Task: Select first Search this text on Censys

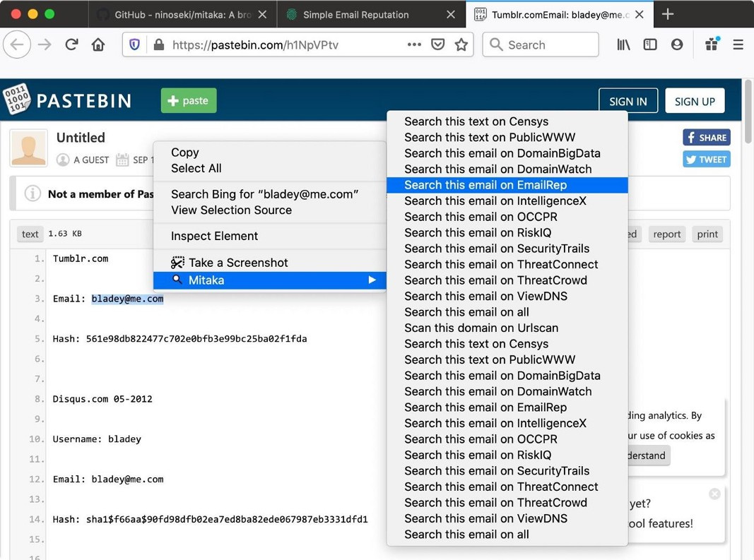Action: click(x=507, y=121)
